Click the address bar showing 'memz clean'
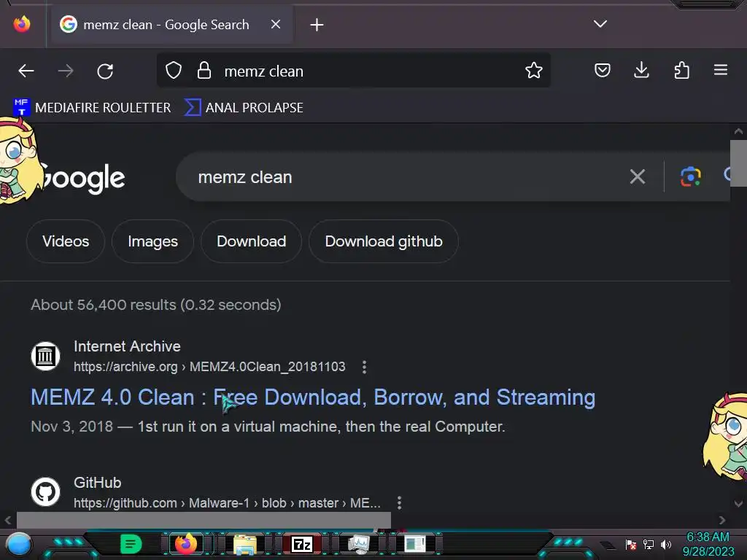747x560 pixels. click(x=354, y=71)
